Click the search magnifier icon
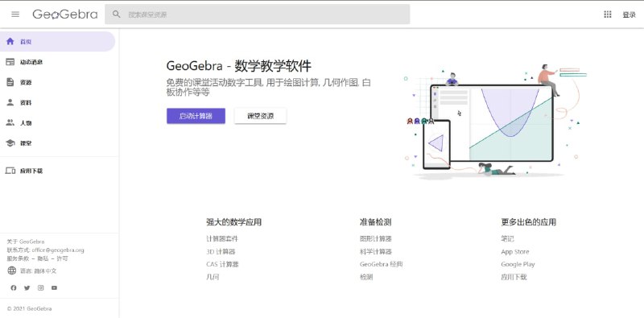Image resolution: width=644 pixels, height=318 pixels. click(117, 14)
